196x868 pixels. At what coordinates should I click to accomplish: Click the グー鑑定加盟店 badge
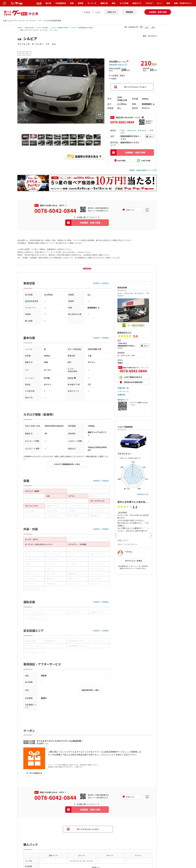point(133,325)
